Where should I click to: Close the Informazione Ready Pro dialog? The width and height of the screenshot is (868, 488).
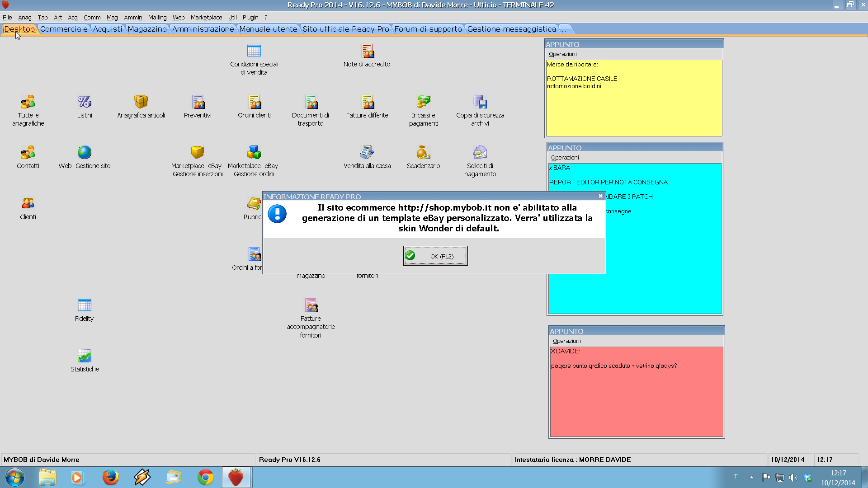[x=600, y=196]
